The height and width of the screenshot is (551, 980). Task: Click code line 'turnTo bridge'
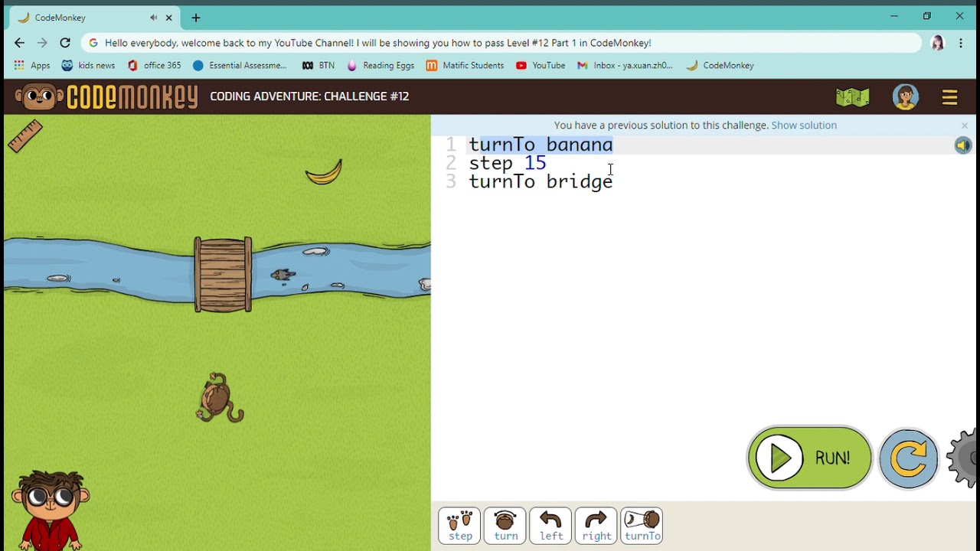(541, 181)
